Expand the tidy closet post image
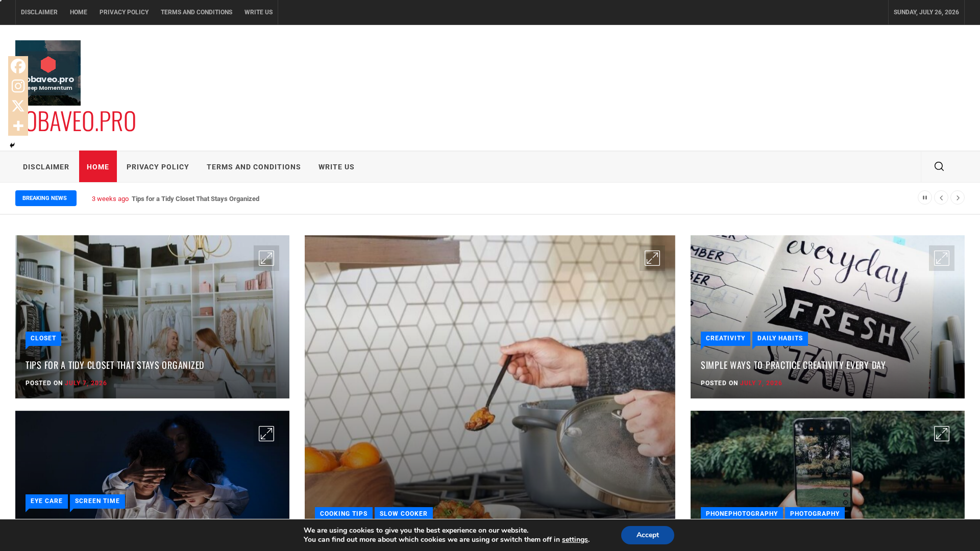980x551 pixels. 266,258
